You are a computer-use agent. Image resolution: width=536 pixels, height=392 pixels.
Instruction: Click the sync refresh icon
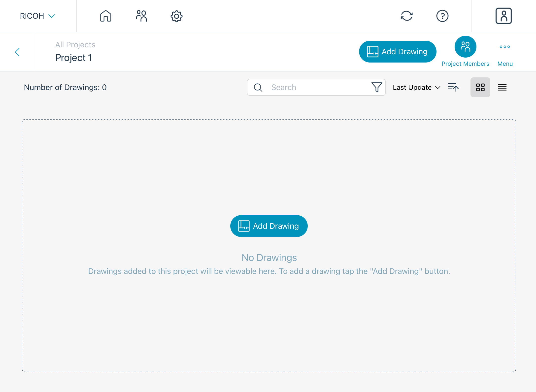[407, 16]
